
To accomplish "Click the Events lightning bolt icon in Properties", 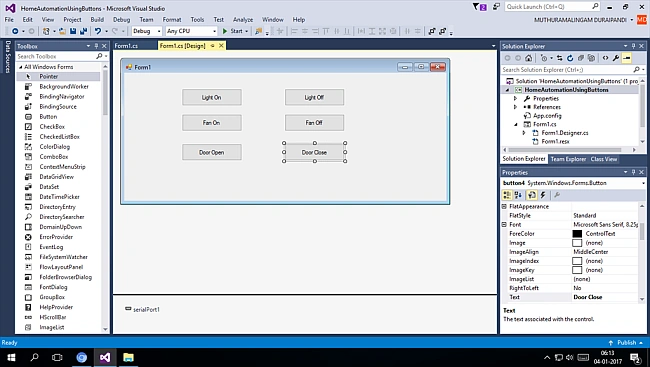I will point(543,194).
